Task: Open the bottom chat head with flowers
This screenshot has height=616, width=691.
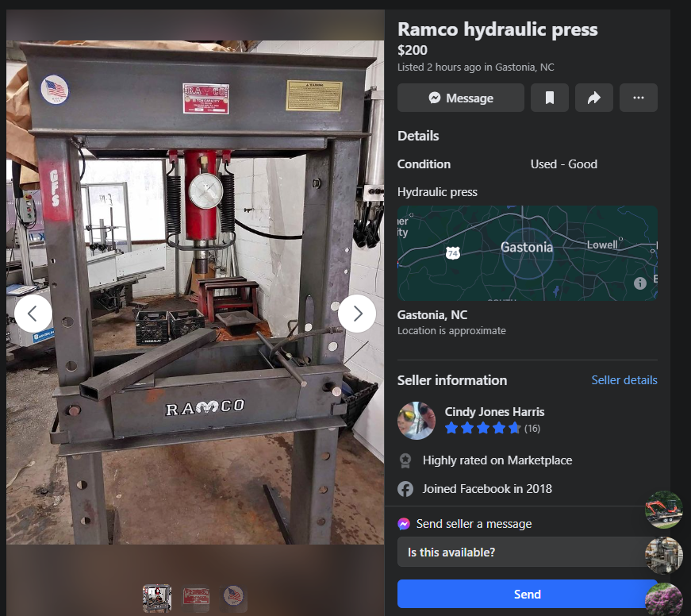Action: [x=663, y=599]
